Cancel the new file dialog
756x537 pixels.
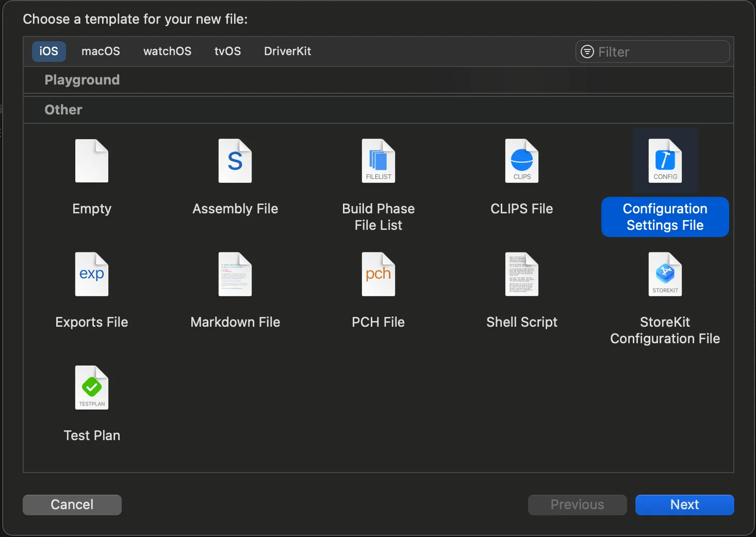(x=72, y=505)
